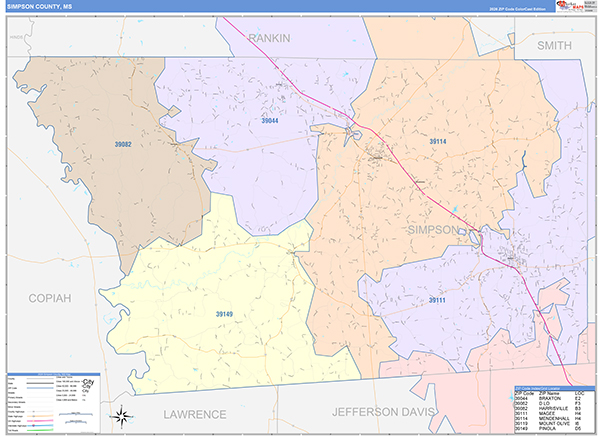Viewport: 600px width, 436px height.
Task: Click the JEFFERSON DAVIS county label
Action: pos(383,412)
